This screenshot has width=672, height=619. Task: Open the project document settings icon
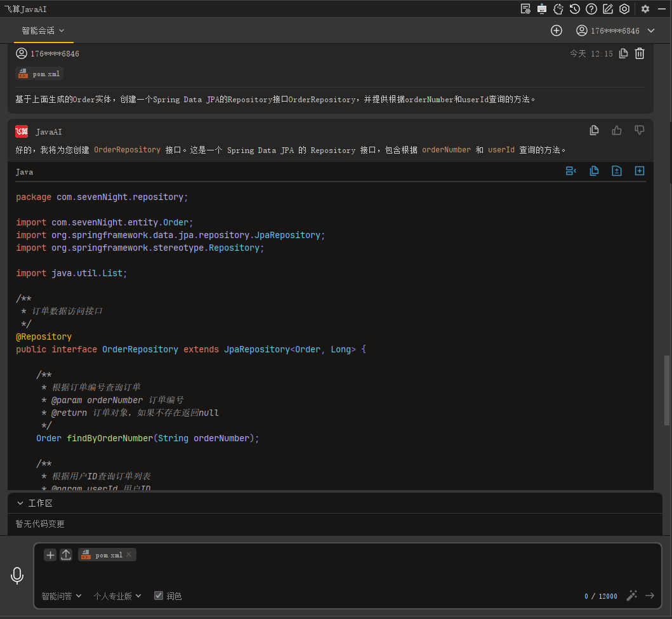525,9
